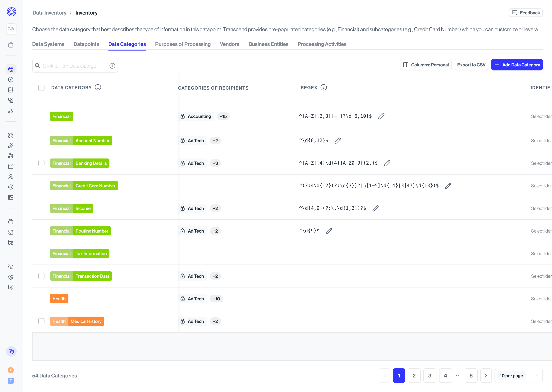Open the developer code console icon
This screenshot has height=392, width=552.
(11, 287)
